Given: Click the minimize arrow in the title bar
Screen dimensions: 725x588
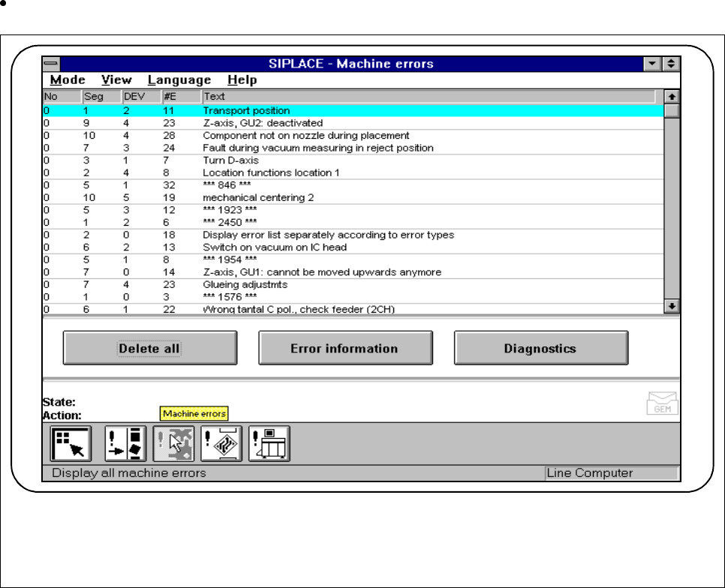Looking at the screenshot, I should (x=652, y=64).
